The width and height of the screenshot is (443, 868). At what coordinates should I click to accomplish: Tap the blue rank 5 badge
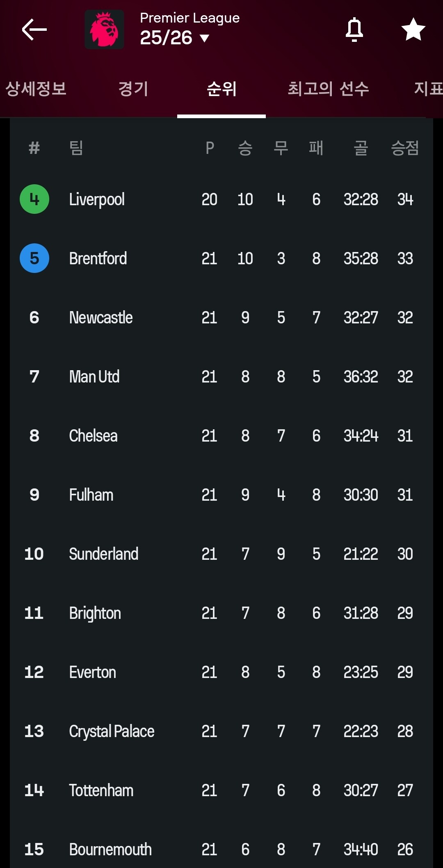click(34, 259)
